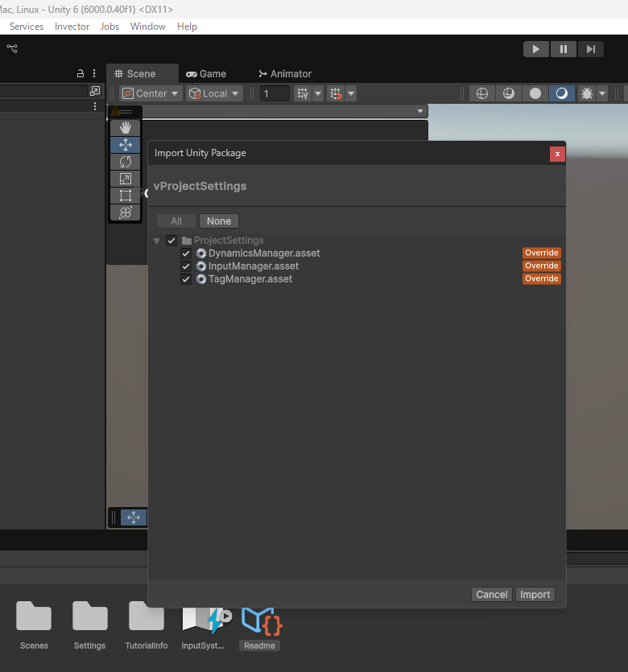Uncheck the InputManager.asset checkbox
628x672 pixels.
[x=186, y=266]
